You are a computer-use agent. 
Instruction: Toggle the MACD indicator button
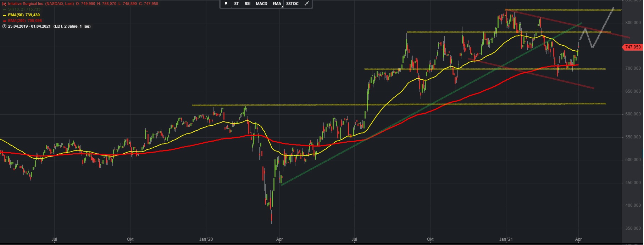[261, 4]
